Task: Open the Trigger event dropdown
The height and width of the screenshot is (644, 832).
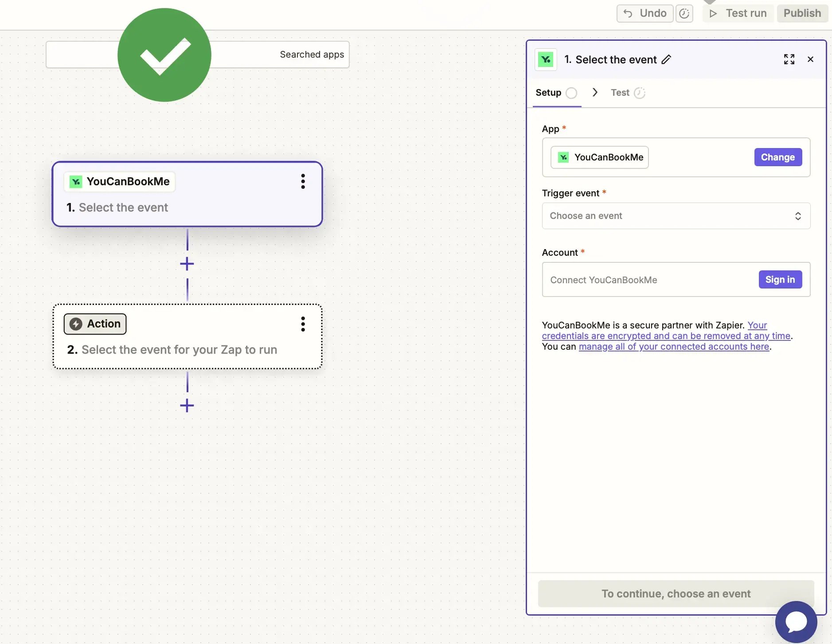Action: 676,216
